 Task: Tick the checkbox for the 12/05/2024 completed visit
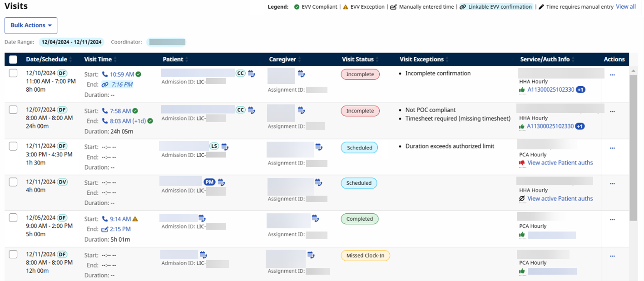[13, 218]
